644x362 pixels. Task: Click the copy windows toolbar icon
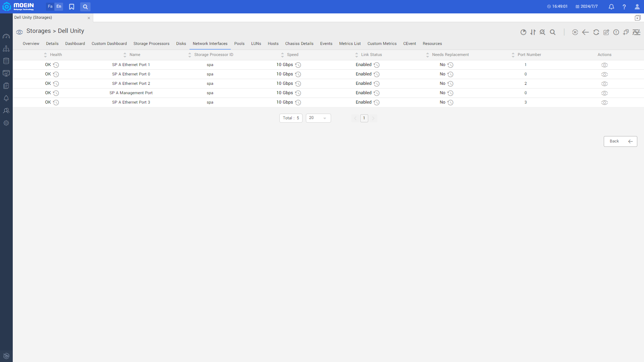pyautogui.click(x=626, y=32)
